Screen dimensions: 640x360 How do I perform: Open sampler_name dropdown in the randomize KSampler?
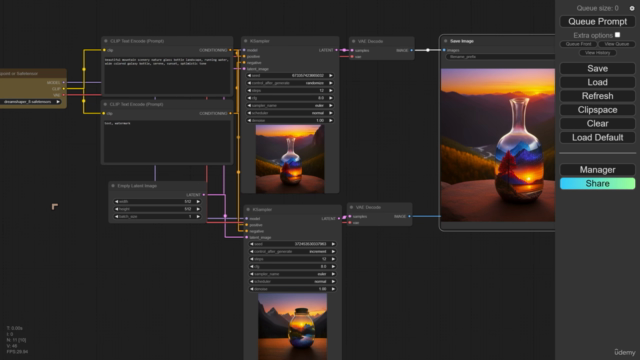[290, 105]
